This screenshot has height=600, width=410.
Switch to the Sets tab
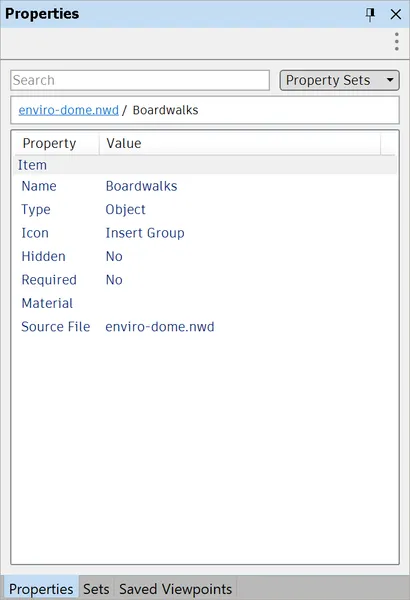[x=96, y=589]
